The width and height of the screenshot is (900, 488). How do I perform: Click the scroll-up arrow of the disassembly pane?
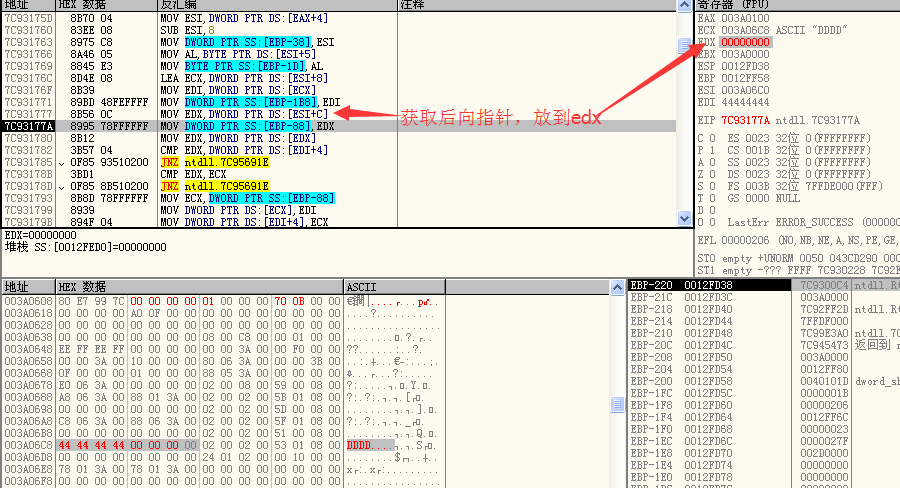pos(684,19)
